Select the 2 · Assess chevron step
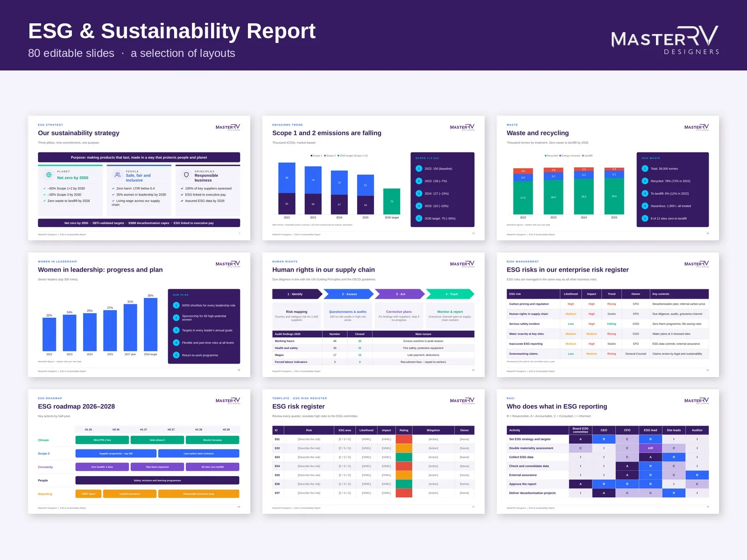 tap(348, 294)
